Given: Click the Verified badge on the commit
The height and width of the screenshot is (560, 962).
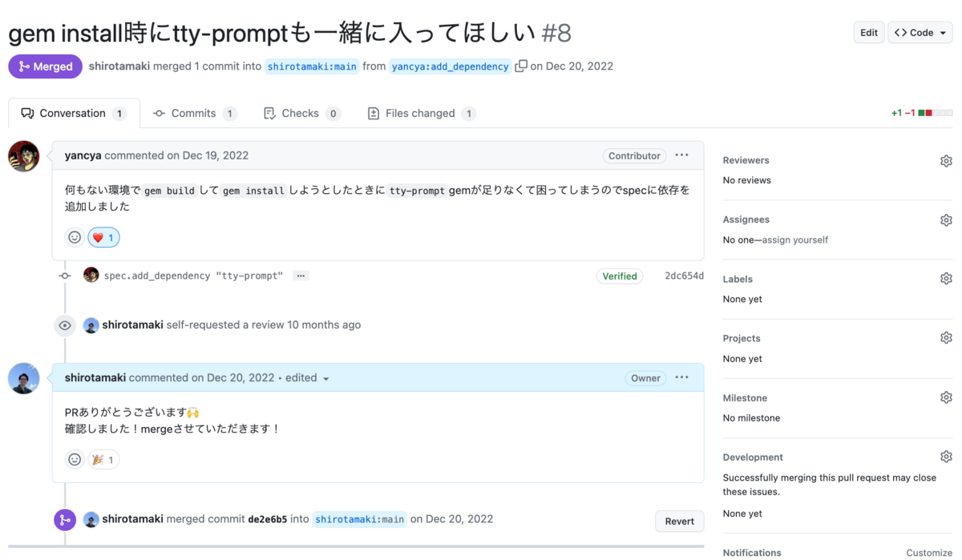Looking at the screenshot, I should click(620, 276).
